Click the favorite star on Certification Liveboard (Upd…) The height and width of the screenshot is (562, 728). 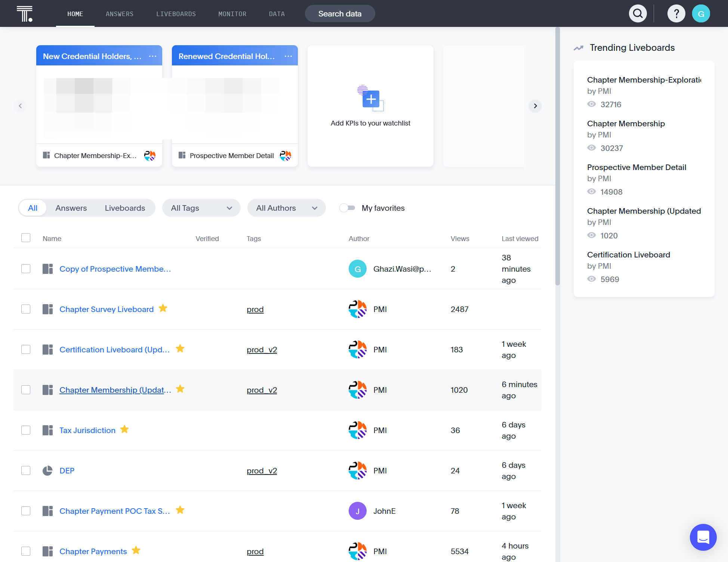coord(180,349)
